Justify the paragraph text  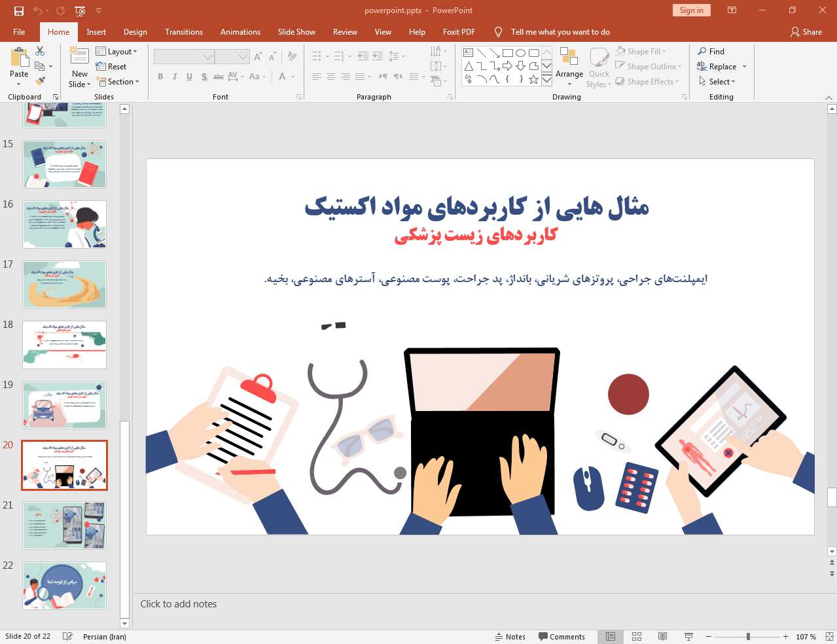coord(360,77)
